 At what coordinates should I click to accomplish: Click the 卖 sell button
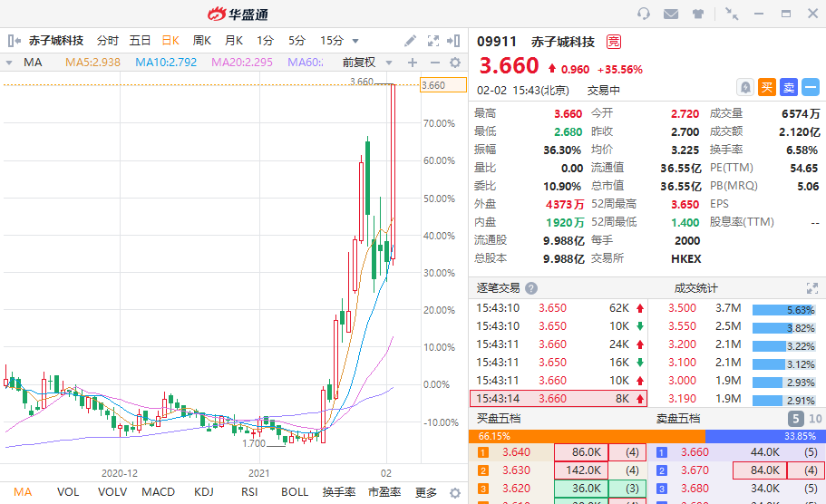point(789,87)
